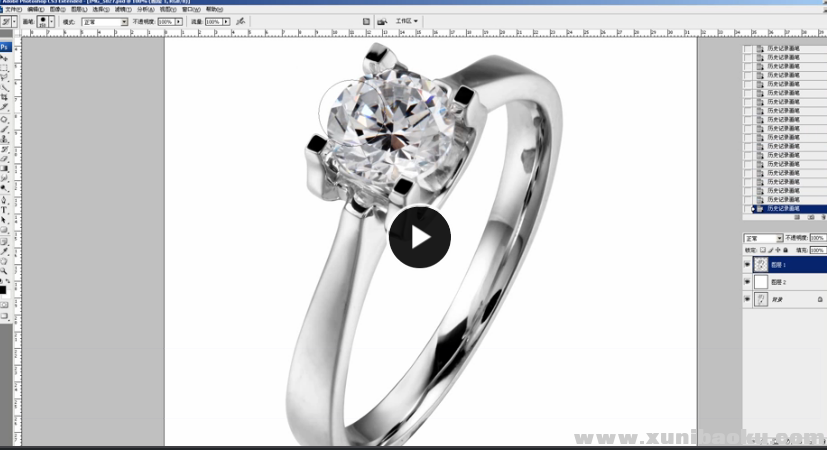Image resolution: width=827 pixels, height=450 pixels.
Task: Open the 文件 menu
Action: pyautogui.click(x=12, y=9)
